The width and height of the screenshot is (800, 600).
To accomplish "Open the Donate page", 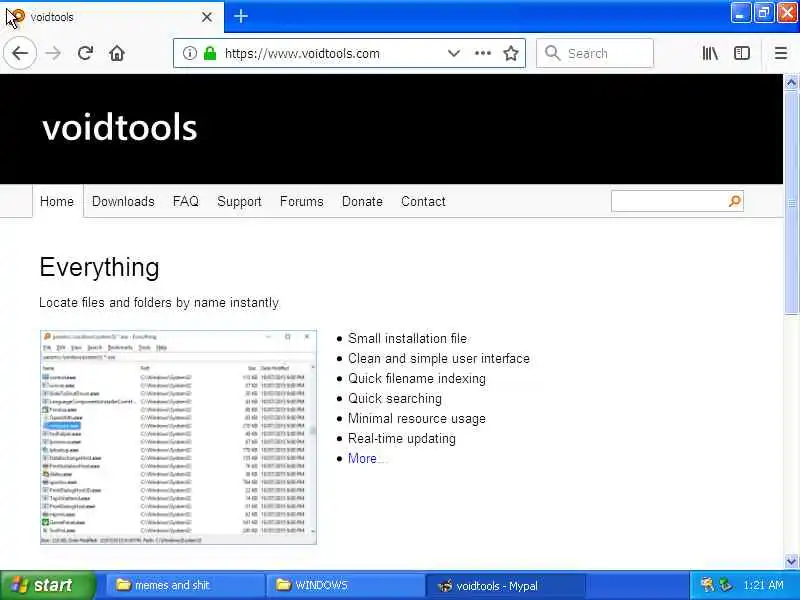I will click(x=362, y=202).
